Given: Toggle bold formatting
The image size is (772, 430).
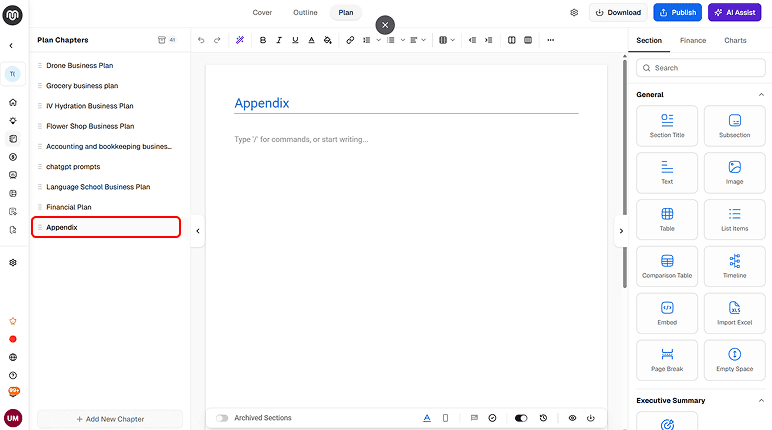Looking at the screenshot, I should [x=263, y=40].
